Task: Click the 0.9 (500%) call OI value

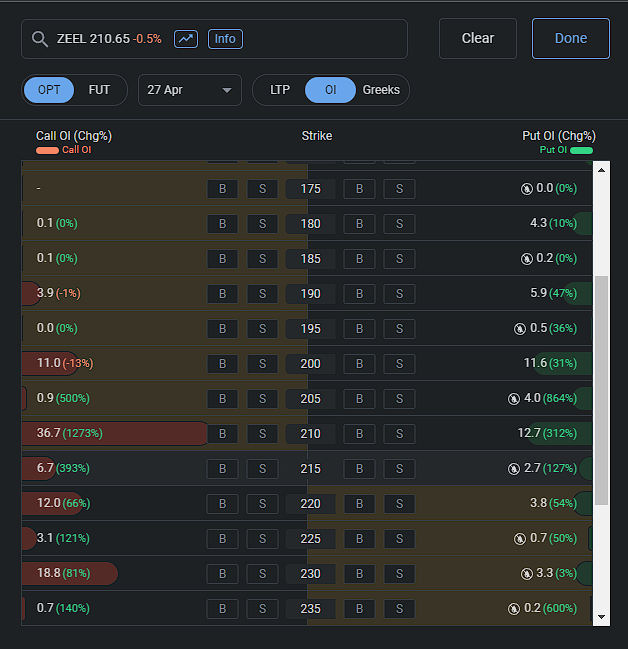Action: (63, 398)
